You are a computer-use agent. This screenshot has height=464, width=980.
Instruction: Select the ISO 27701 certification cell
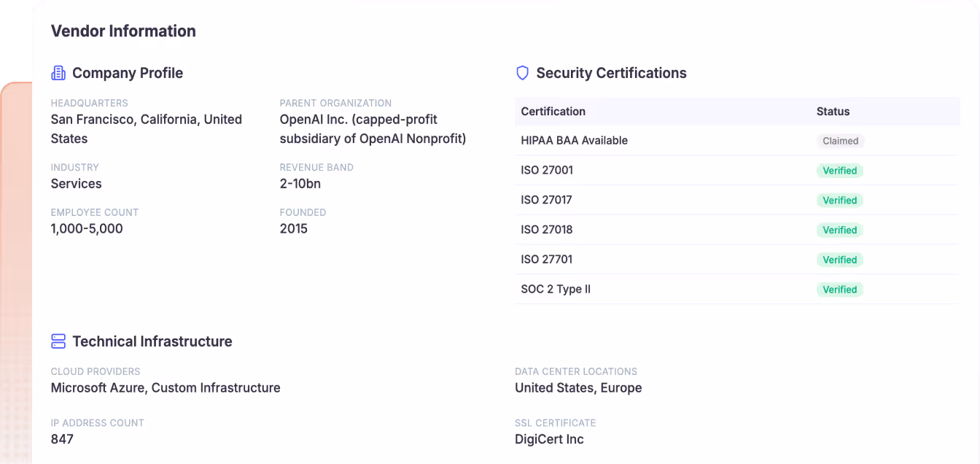tap(547, 260)
